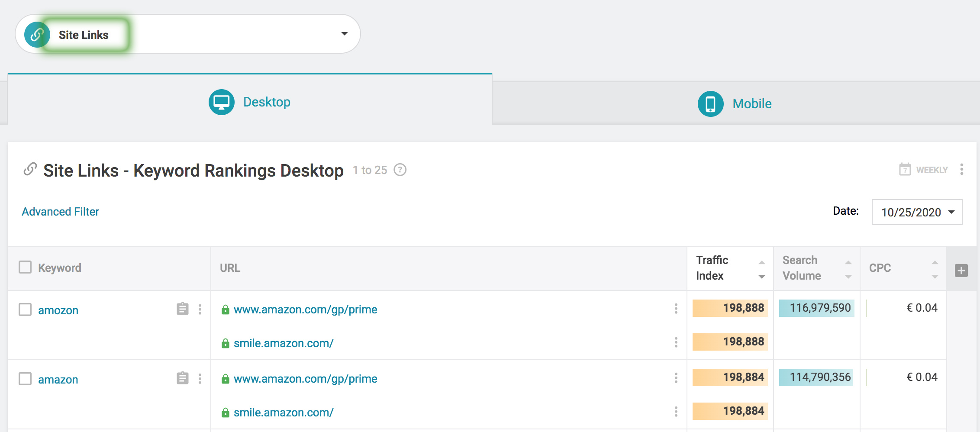This screenshot has height=432, width=980.
Task: Open the three-dot menu for amozon keyword
Action: coord(200,309)
